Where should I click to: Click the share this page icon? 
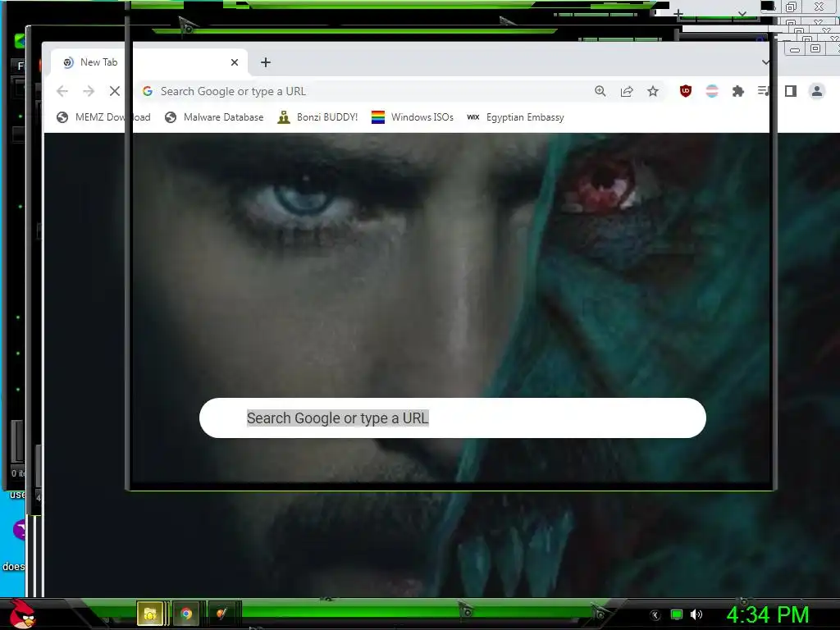626,91
